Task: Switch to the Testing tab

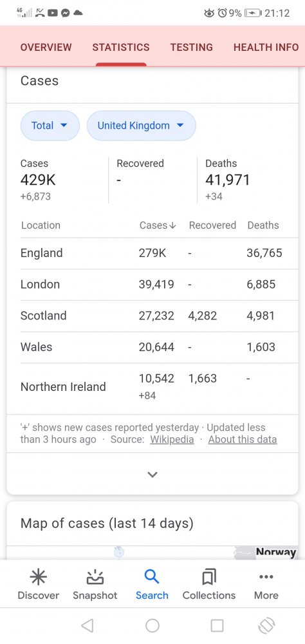Action: [x=192, y=47]
